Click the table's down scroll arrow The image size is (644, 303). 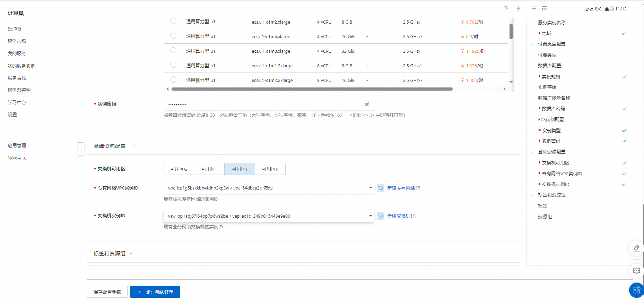click(511, 82)
